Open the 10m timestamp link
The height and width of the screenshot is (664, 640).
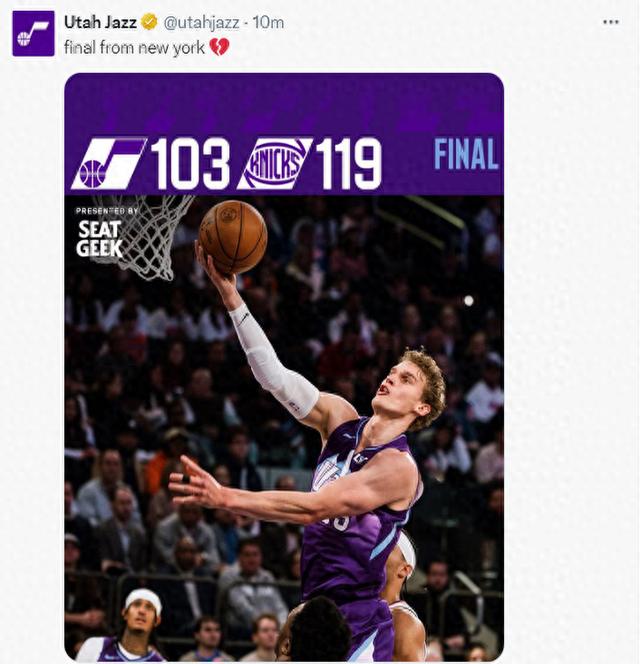click(x=269, y=23)
